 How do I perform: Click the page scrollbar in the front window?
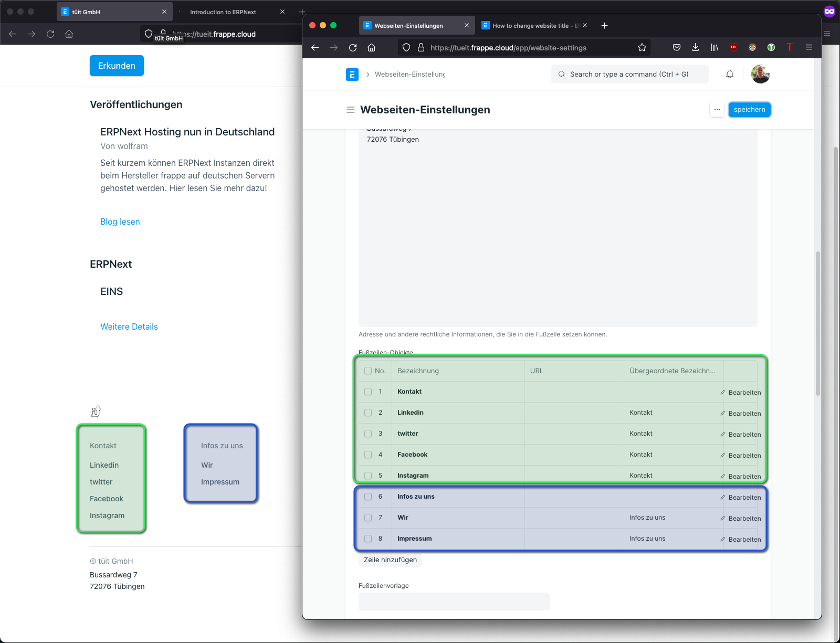[817, 324]
